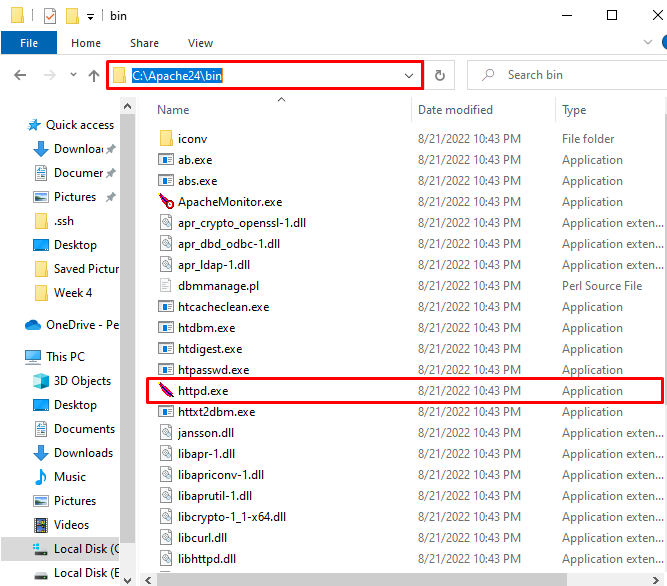Click the dbmmanage.pl file icon
Viewport: 667px width, 586px height.
tap(165, 285)
